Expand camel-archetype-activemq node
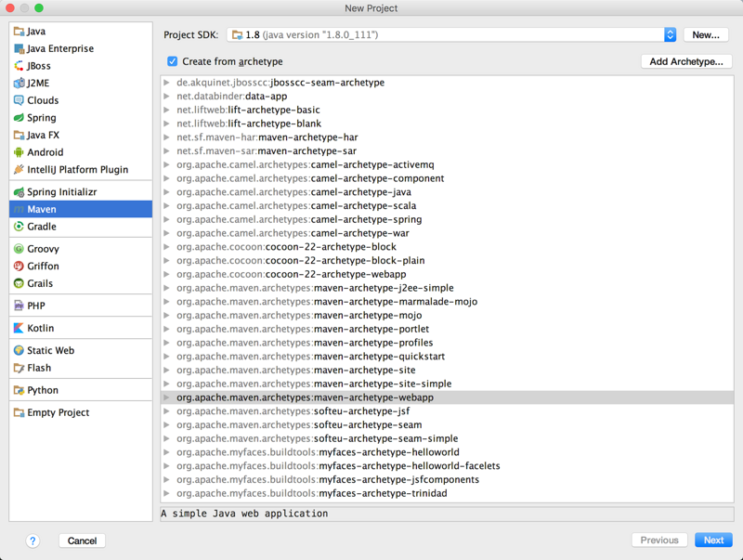Viewport: 743px width, 560px height. click(167, 165)
